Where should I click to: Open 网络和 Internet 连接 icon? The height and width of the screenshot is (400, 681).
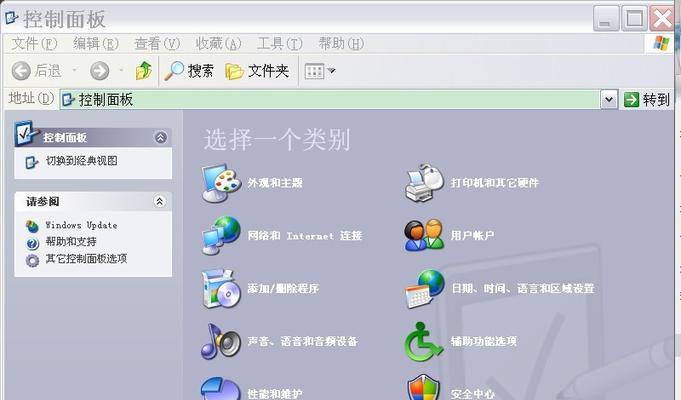tap(221, 235)
